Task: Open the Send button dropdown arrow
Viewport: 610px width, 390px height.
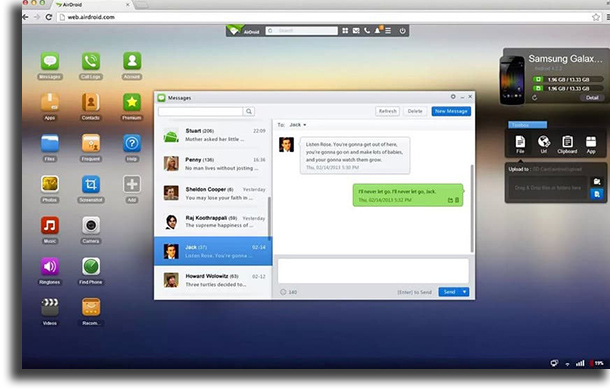Action: [465, 292]
